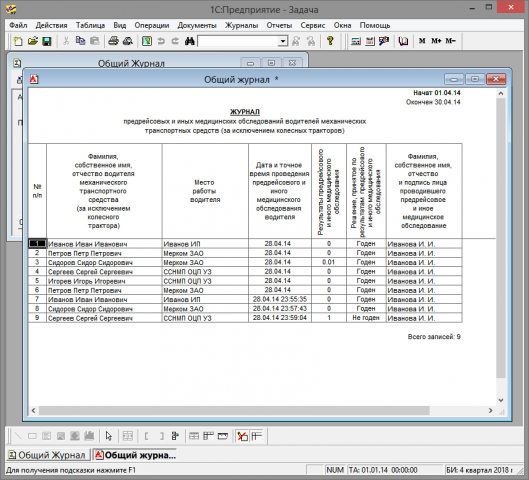Click the M- memory subtract button
Screen dimensions: 529x480
click(x=450, y=41)
